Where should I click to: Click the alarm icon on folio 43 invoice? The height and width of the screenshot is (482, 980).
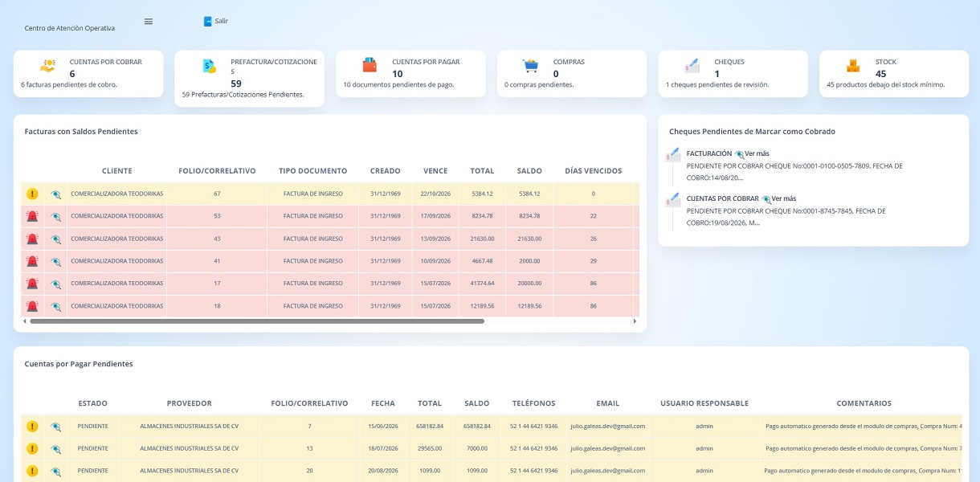click(32, 239)
